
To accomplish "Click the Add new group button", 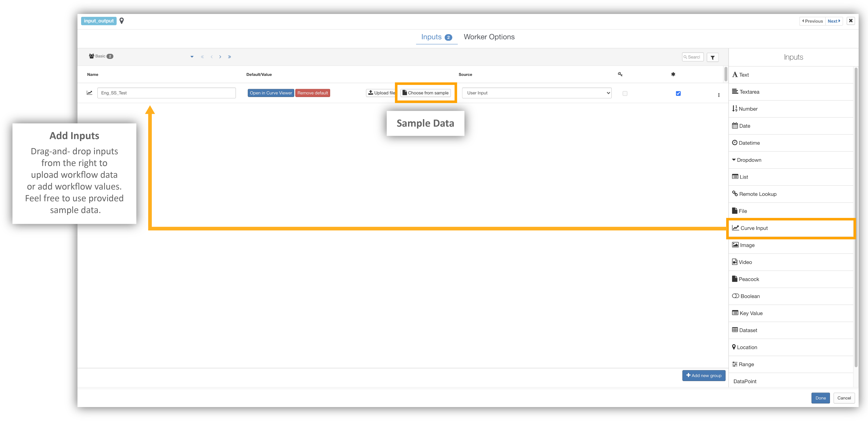I will 704,376.
